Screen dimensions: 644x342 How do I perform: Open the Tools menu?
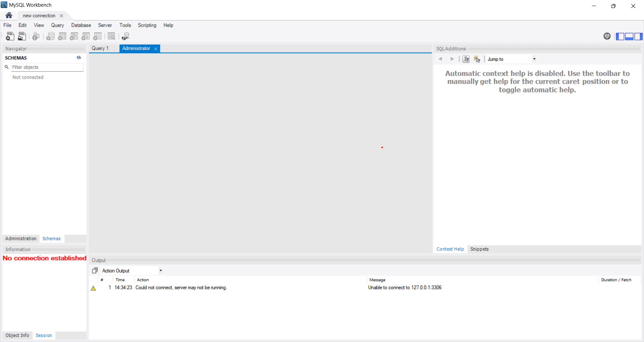pos(125,25)
